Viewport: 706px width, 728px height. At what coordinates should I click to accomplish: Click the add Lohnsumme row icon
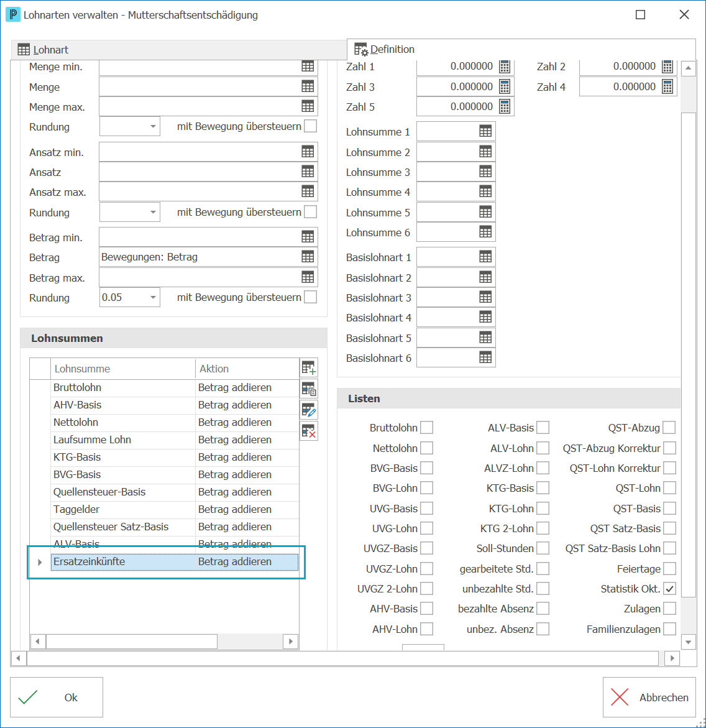point(309,368)
